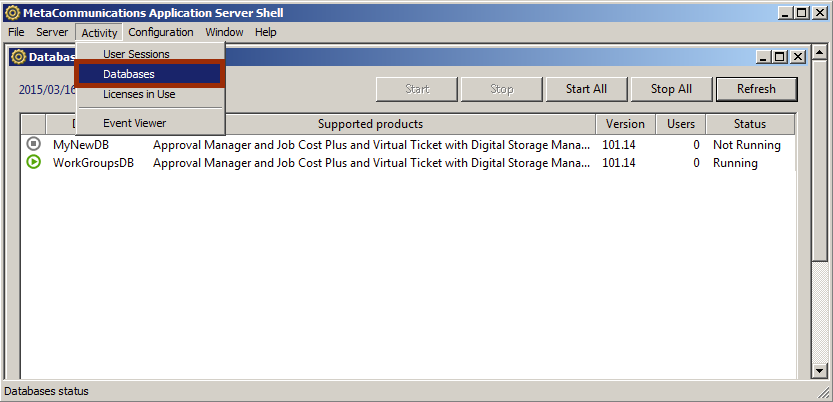
Task: Open the Server menu
Action: pyautogui.click(x=52, y=32)
